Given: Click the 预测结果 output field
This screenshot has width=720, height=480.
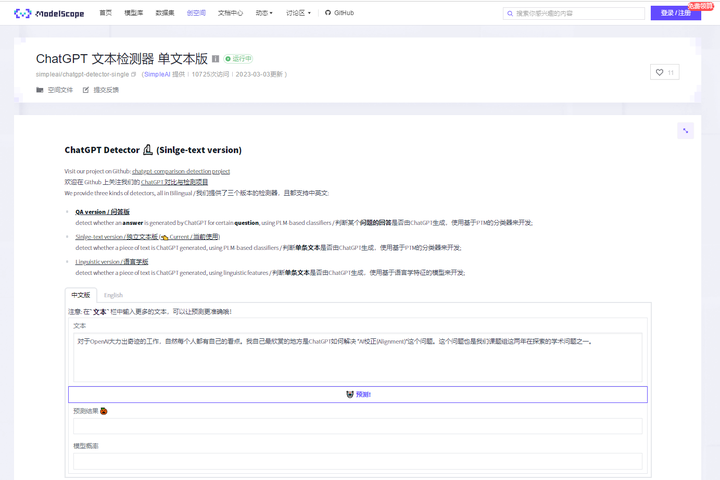Looking at the screenshot, I should pyautogui.click(x=358, y=426).
